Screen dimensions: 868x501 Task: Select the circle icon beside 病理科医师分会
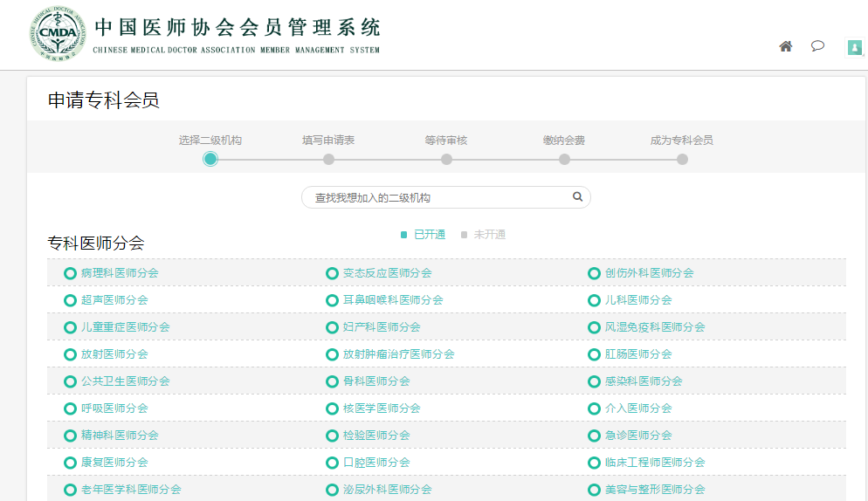pyautogui.click(x=71, y=273)
